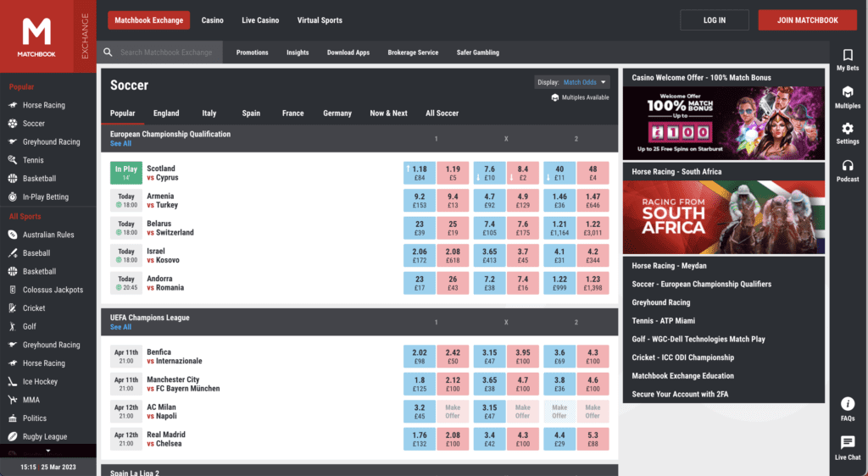Open Promotions link
The image size is (868, 476).
point(252,53)
